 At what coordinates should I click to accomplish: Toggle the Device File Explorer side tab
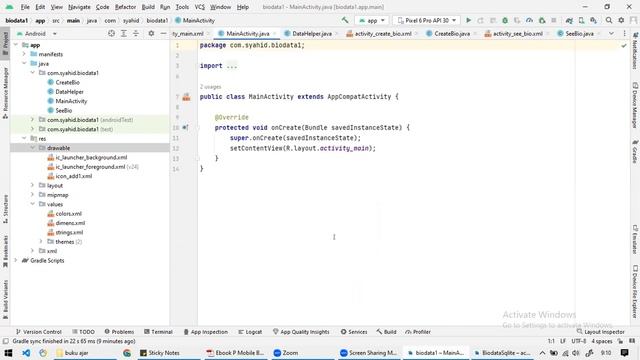635,292
